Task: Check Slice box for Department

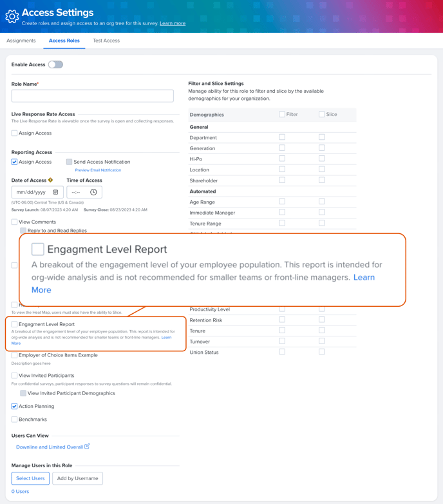Action: coord(322,137)
